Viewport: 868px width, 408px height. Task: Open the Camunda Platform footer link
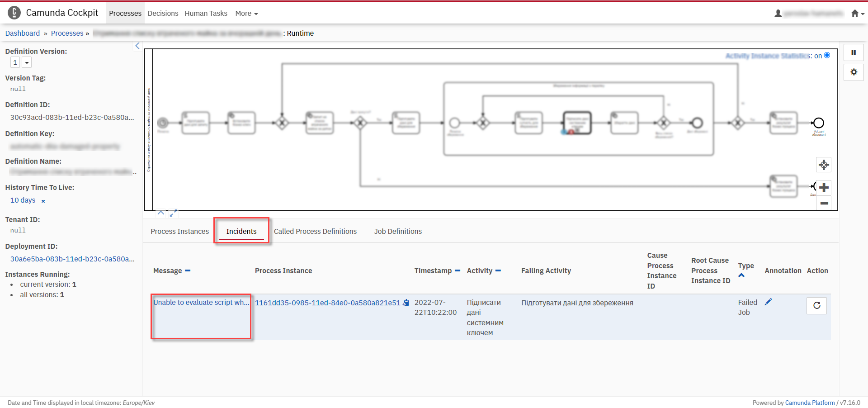810,403
